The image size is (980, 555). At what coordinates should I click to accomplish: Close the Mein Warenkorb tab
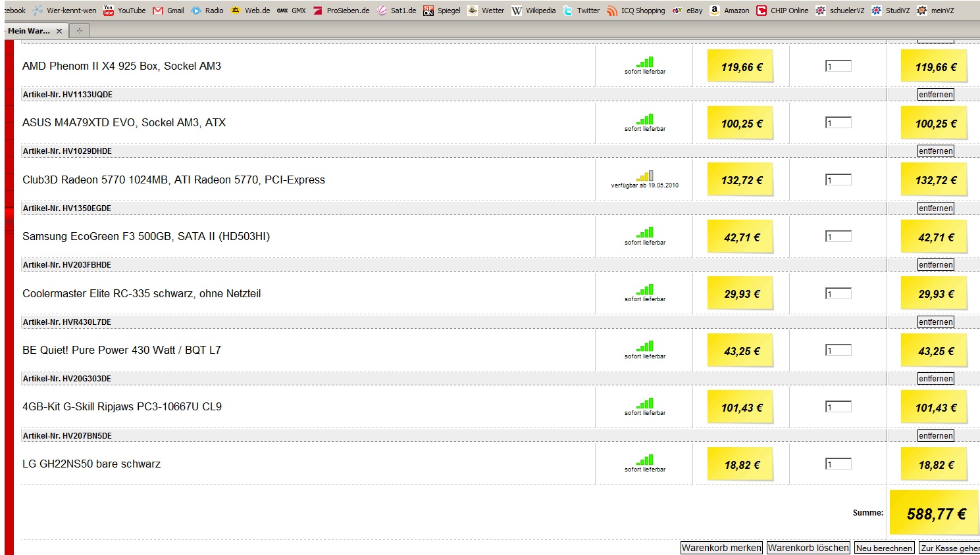point(59,31)
